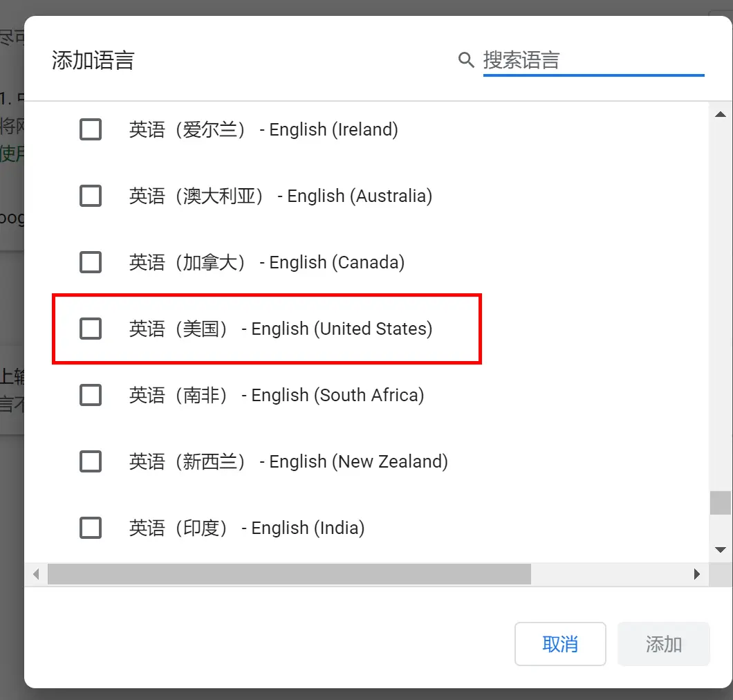Image resolution: width=733 pixels, height=700 pixels.
Task: Check the English (Australia) checkbox
Action: tap(90, 196)
